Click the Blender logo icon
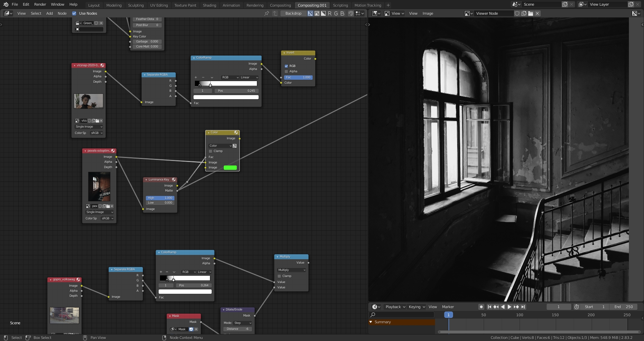The height and width of the screenshot is (341, 644). pyautogui.click(x=6, y=4)
